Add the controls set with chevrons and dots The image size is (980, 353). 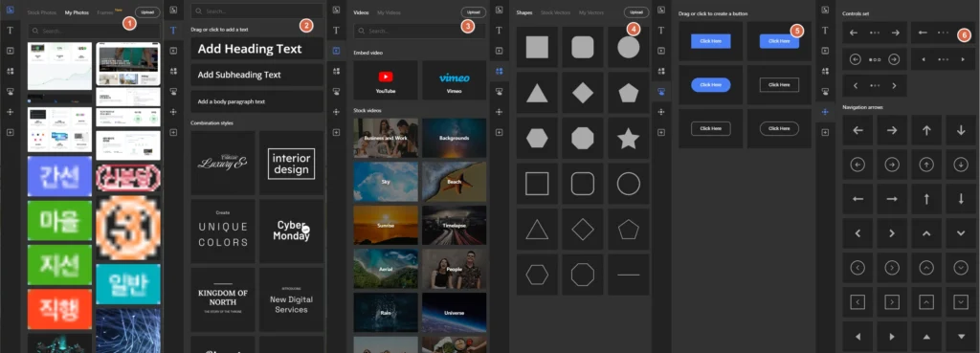pyautogui.click(x=875, y=85)
